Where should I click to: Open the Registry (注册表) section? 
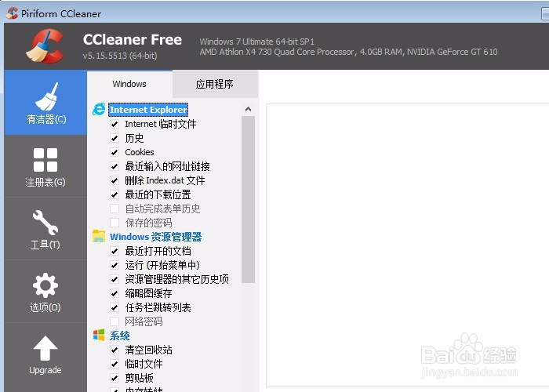[45, 166]
